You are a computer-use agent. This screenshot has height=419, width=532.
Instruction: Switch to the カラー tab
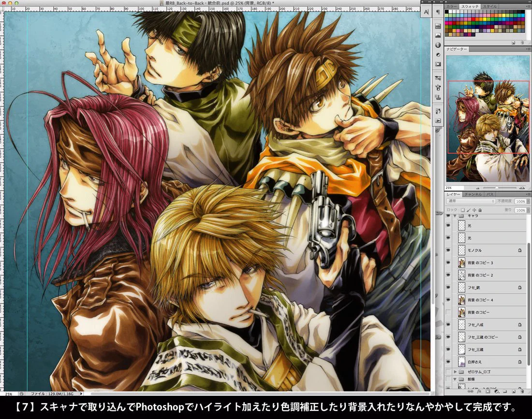pos(451,6)
